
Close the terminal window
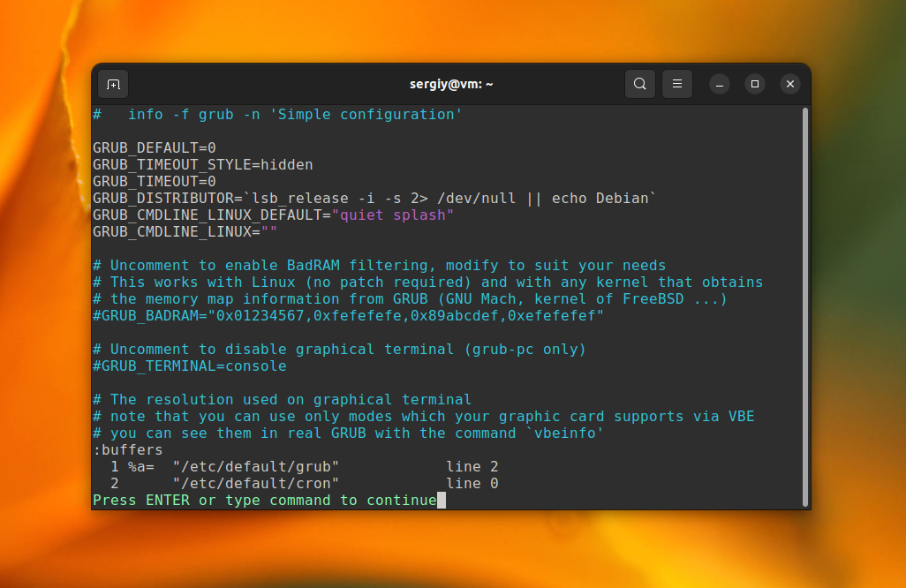[x=790, y=84]
